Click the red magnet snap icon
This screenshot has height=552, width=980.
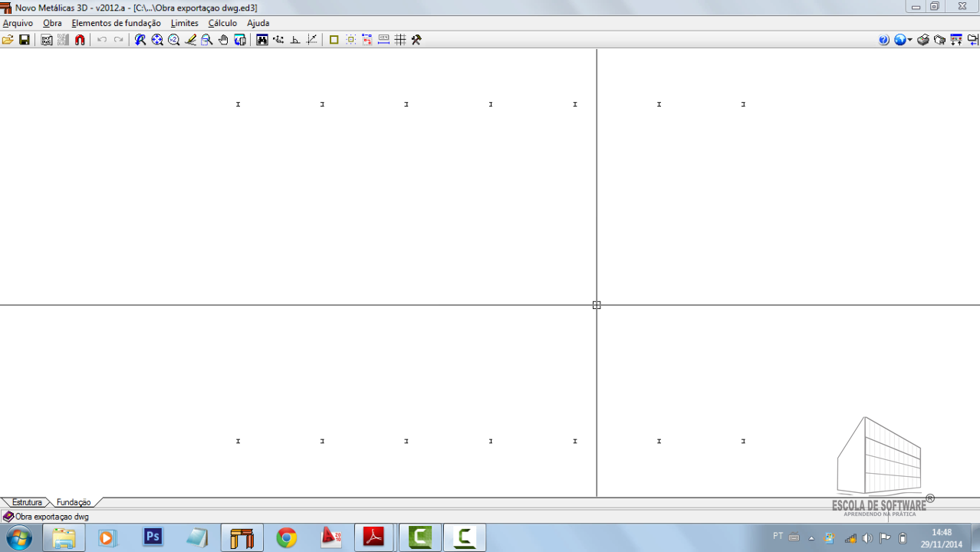click(80, 40)
